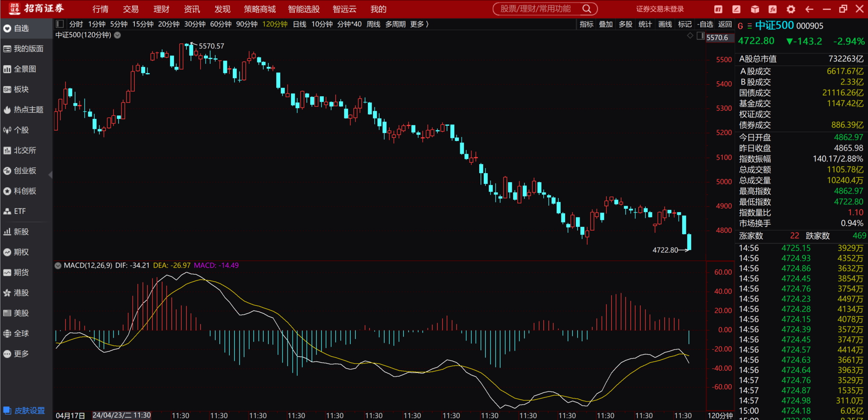Open 我的版面 in the sidebar
The image size is (868, 420).
point(26,49)
